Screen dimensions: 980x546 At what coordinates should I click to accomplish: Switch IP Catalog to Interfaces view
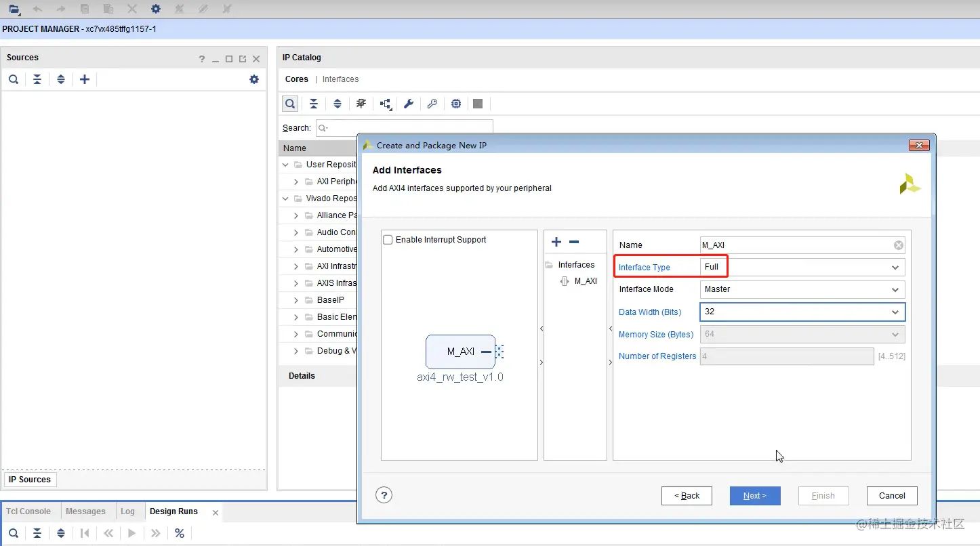[340, 79]
